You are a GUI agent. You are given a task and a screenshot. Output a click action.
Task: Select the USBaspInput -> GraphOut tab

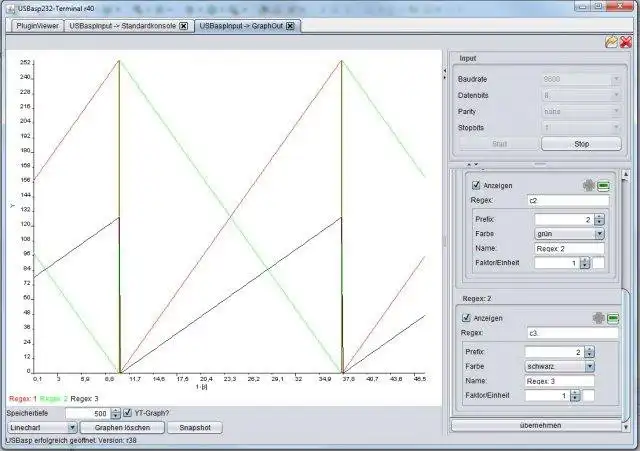(241, 26)
